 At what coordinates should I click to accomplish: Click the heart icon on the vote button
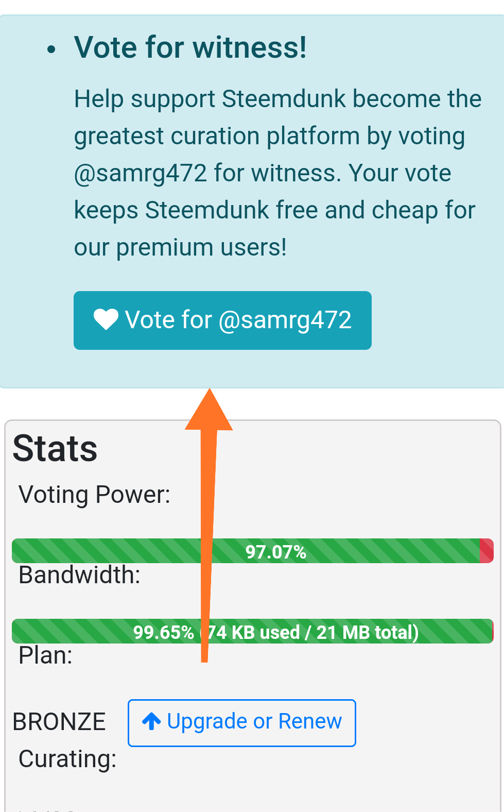[x=106, y=320]
